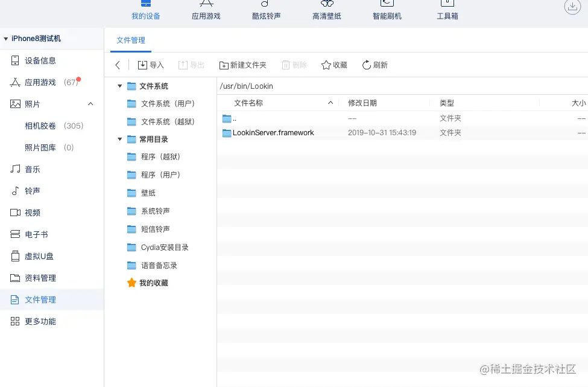Sort by 类型 column header
Image resolution: width=588 pixels, height=387 pixels.
tap(447, 103)
